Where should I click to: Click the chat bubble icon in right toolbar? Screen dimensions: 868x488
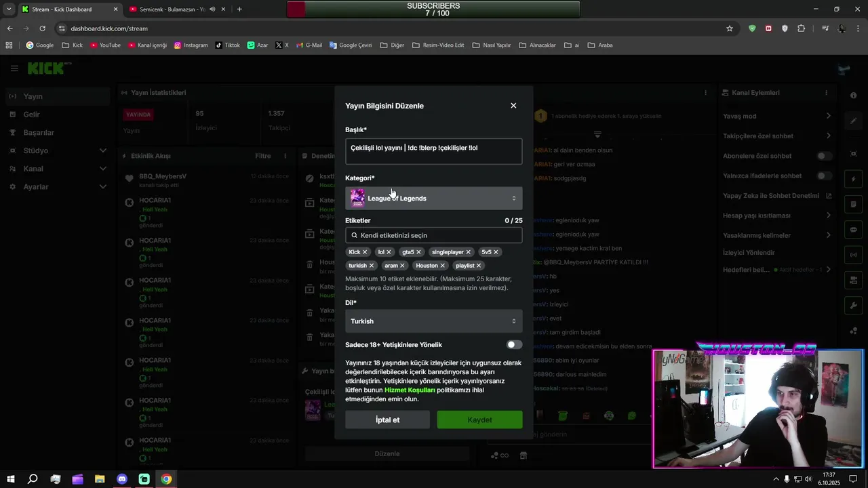click(853, 230)
